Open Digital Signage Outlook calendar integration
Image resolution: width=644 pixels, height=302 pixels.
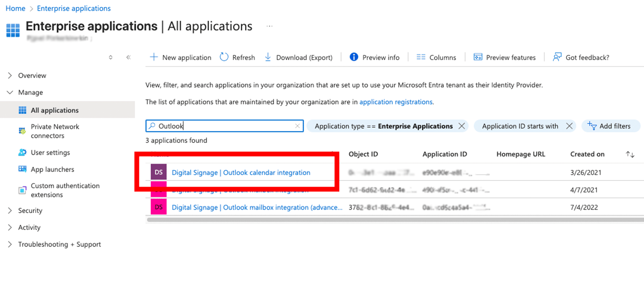pyautogui.click(x=241, y=173)
